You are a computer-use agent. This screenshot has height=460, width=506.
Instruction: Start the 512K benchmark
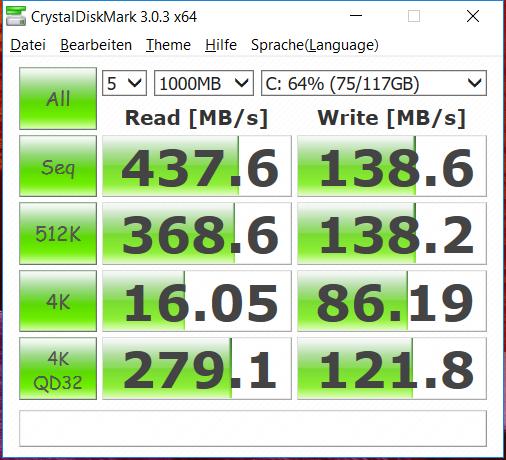[x=58, y=233]
